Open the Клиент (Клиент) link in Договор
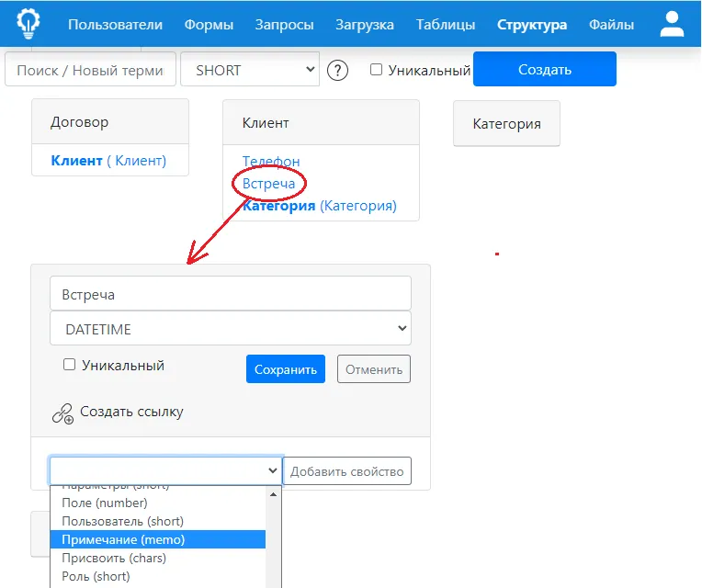The width and height of the screenshot is (702, 588). [x=108, y=160]
